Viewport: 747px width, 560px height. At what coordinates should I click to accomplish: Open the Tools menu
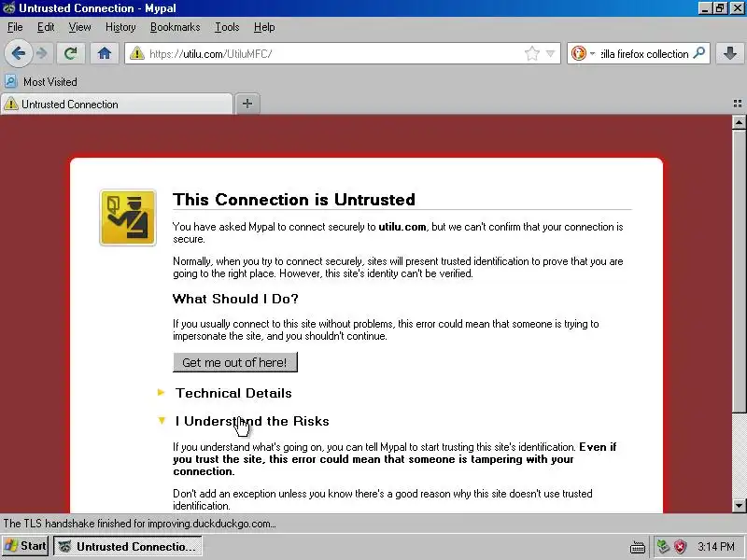(227, 27)
